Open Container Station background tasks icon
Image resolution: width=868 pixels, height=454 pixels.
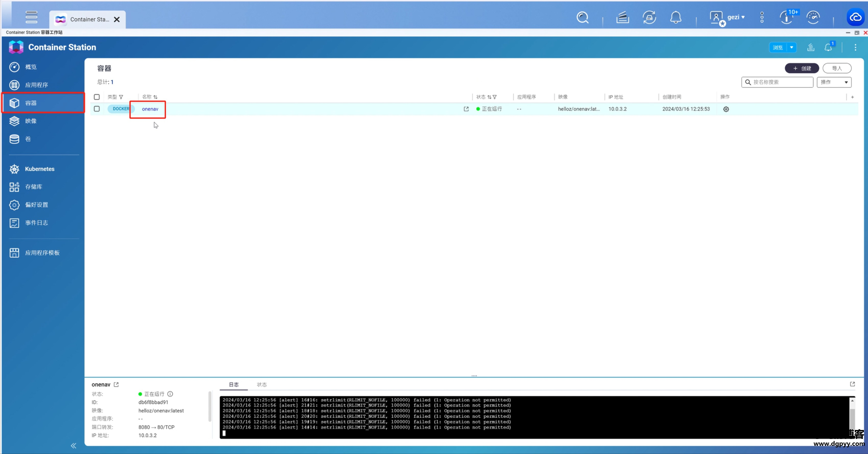[x=811, y=48]
